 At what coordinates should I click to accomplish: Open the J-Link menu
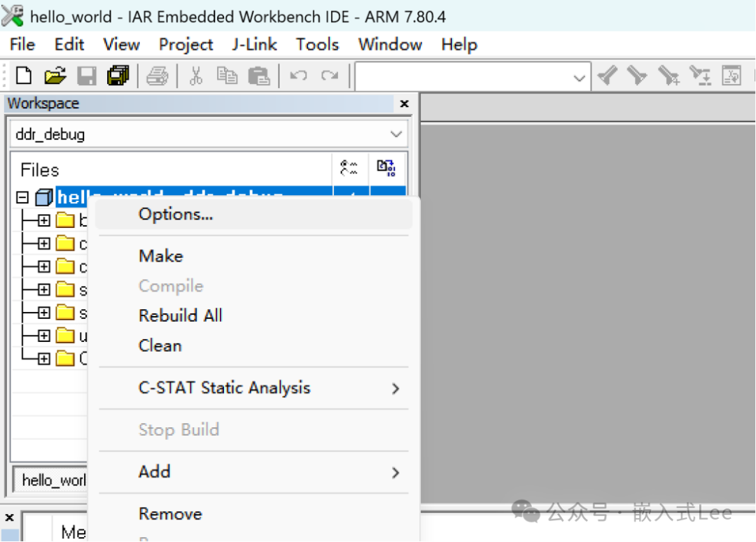(254, 44)
